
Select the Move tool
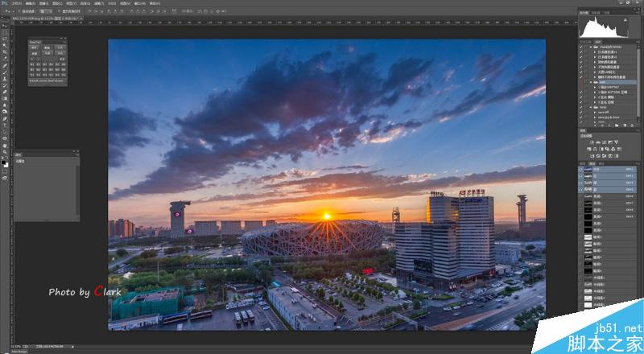(5, 26)
